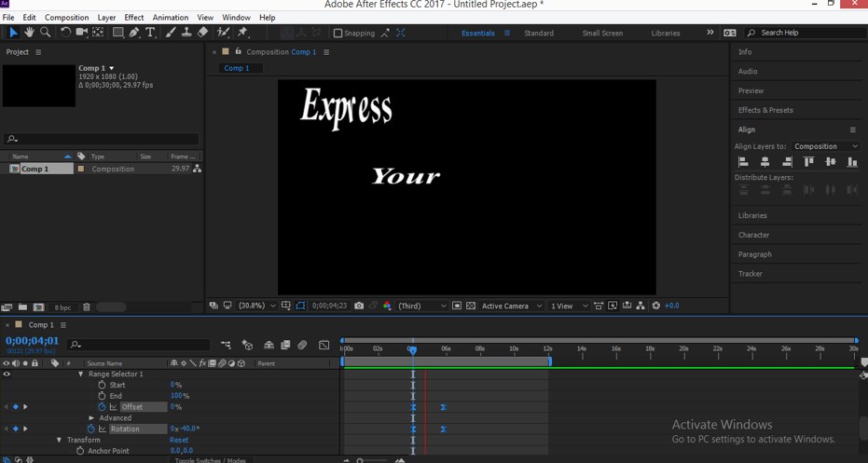Open the Composition menu

pyautogui.click(x=66, y=18)
